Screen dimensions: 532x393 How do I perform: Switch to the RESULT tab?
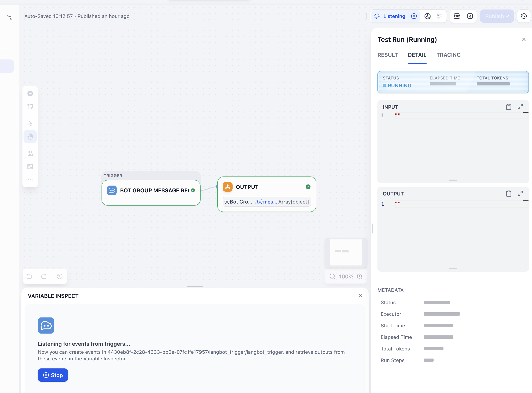(387, 55)
